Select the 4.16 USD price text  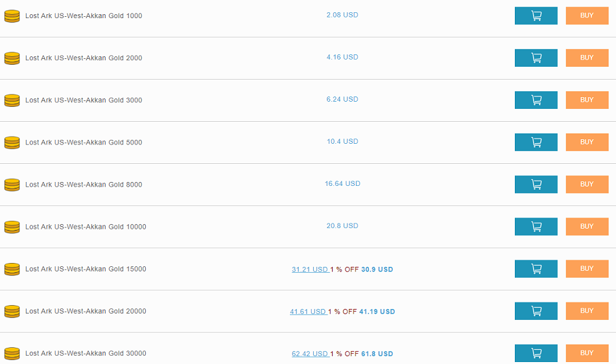coord(342,57)
